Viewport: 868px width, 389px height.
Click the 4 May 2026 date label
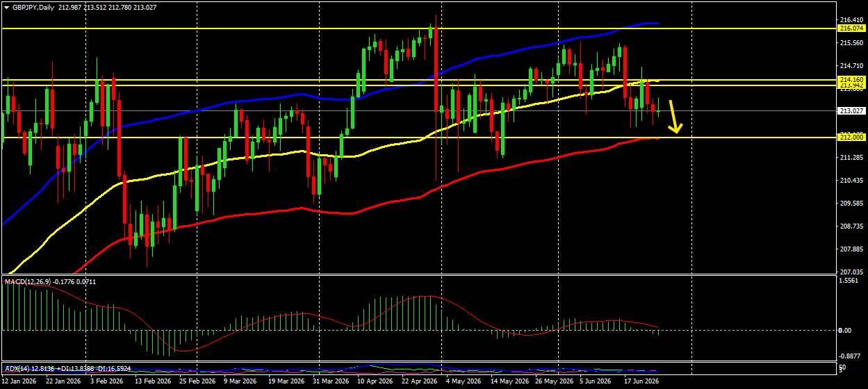tap(464, 381)
